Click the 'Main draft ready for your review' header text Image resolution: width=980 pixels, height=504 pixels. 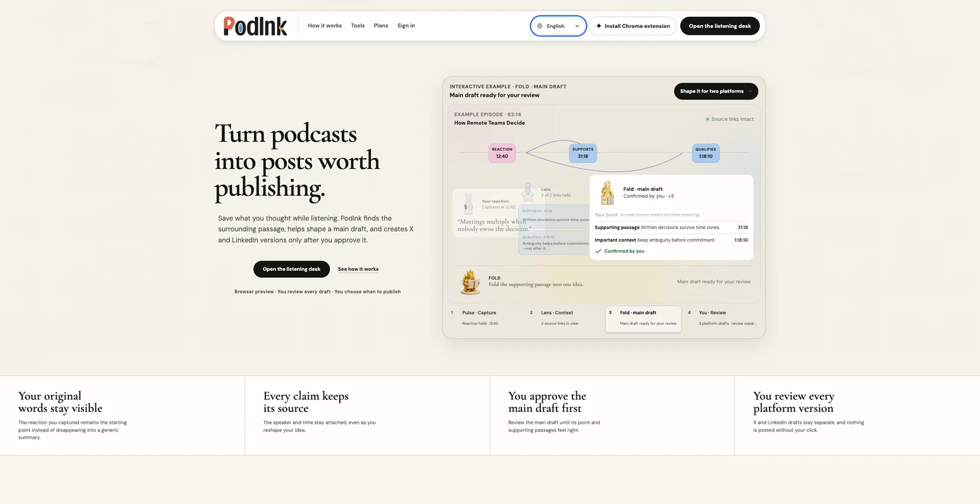[x=495, y=95]
